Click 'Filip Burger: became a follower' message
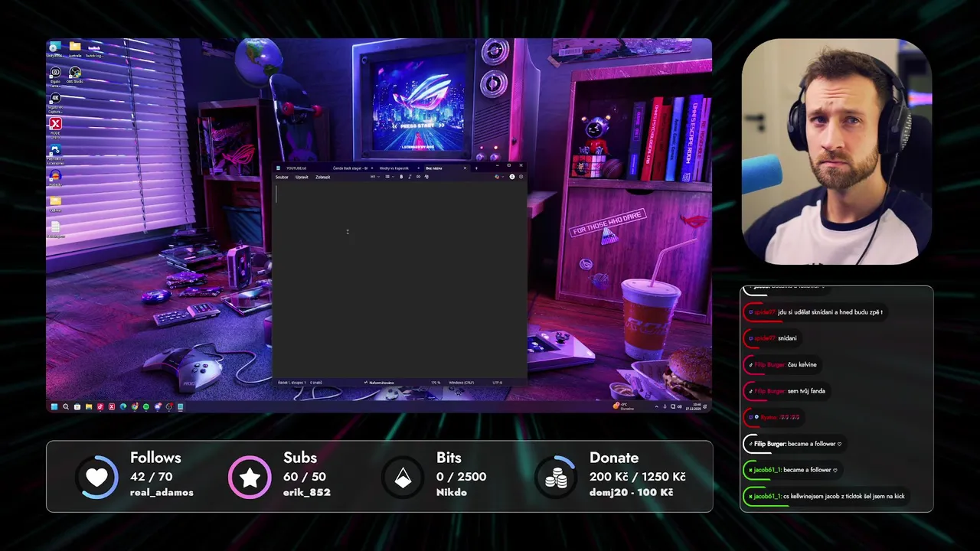 (x=797, y=444)
